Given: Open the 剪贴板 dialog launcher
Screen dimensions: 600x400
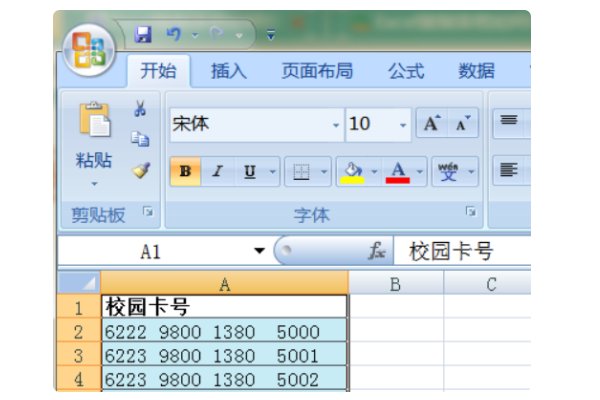Looking at the screenshot, I should 147,211.
